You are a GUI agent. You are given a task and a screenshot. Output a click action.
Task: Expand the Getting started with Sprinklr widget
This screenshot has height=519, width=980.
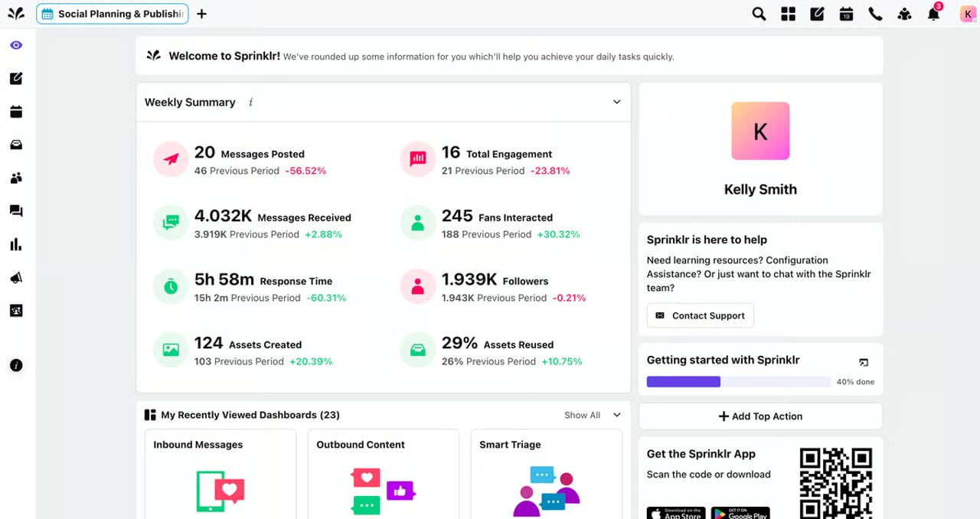tap(864, 361)
